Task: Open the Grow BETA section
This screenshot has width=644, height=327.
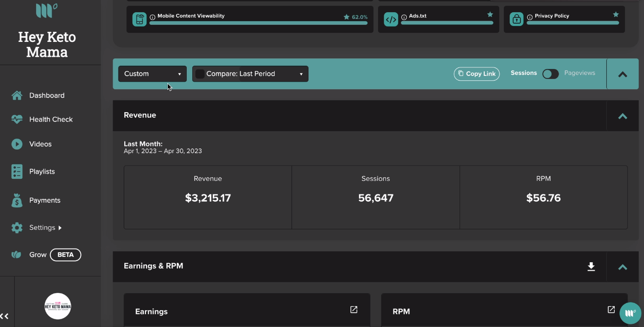Action: pos(38,255)
